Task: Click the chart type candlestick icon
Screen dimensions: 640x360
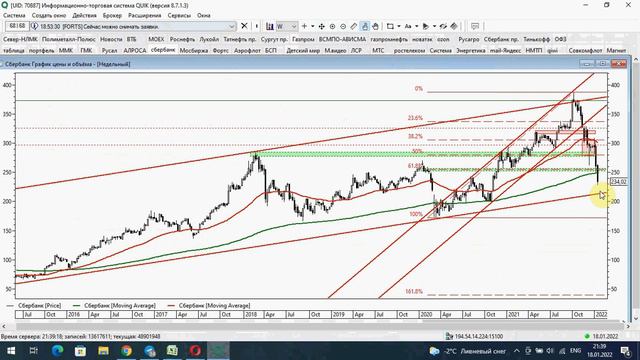Action: [270, 26]
